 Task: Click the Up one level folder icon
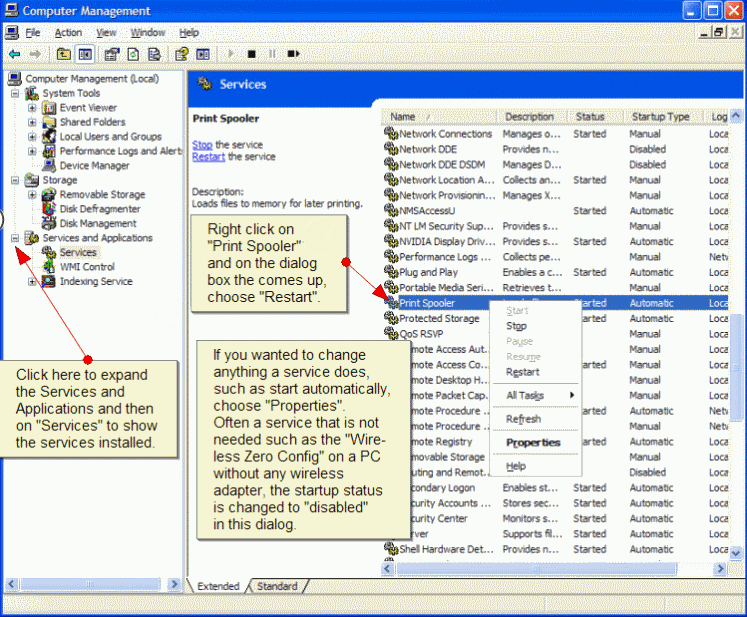[63, 54]
